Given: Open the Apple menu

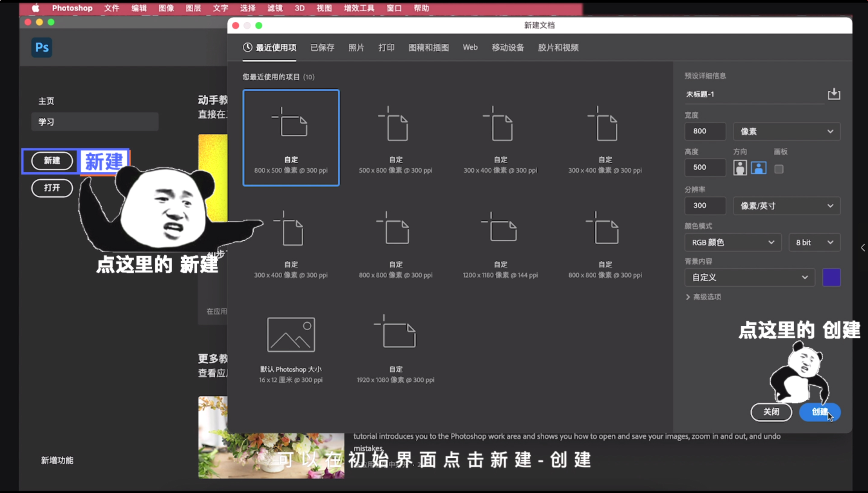Looking at the screenshot, I should click(35, 8).
